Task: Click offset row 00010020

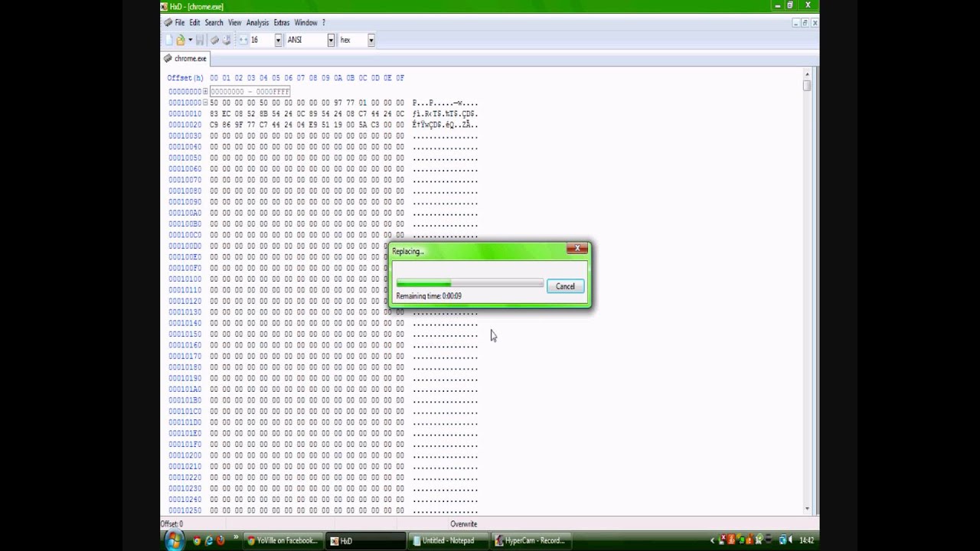Action: click(x=185, y=125)
